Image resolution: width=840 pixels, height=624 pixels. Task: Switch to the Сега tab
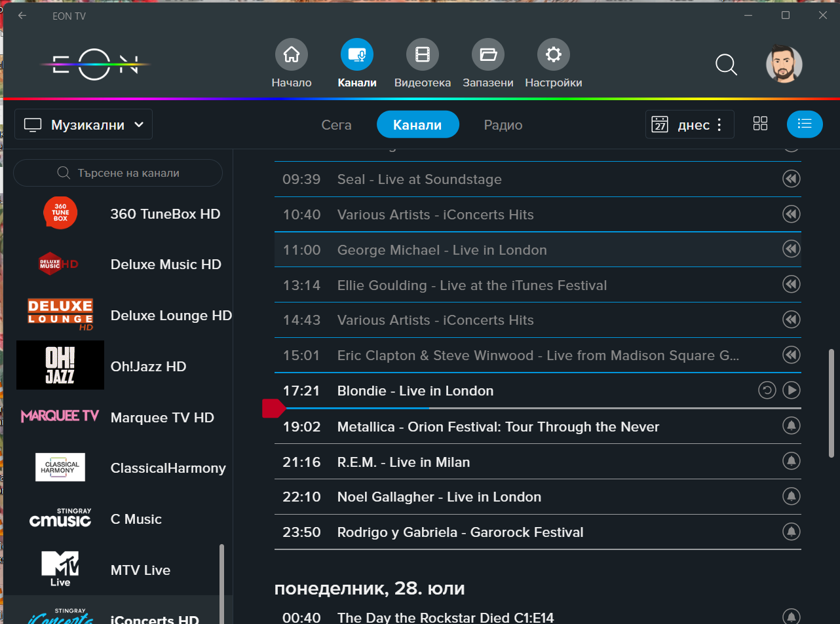[x=336, y=125]
